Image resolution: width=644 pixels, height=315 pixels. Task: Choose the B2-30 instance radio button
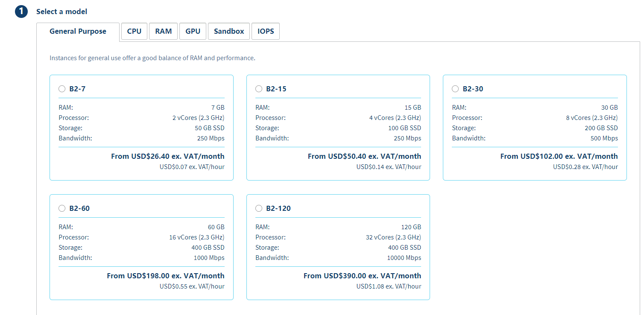[455, 89]
